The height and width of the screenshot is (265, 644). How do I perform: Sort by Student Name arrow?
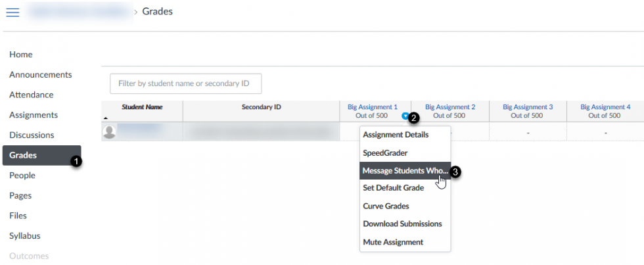coord(105,118)
